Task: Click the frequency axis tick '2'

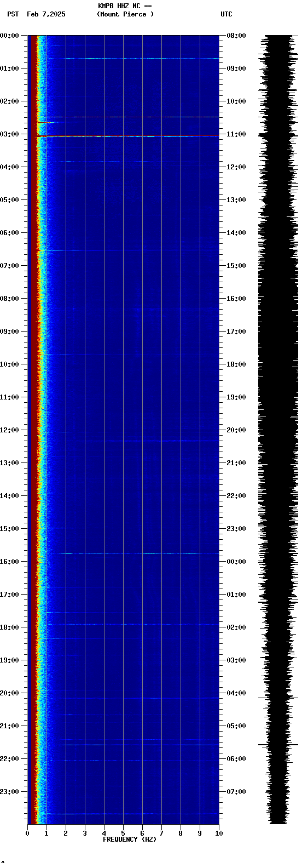Action: tap(66, 833)
